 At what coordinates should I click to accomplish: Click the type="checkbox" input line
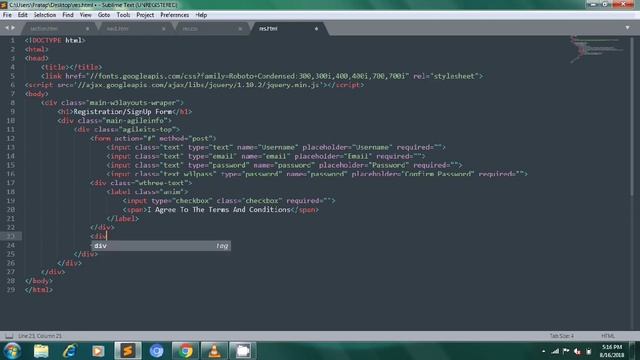click(229, 200)
